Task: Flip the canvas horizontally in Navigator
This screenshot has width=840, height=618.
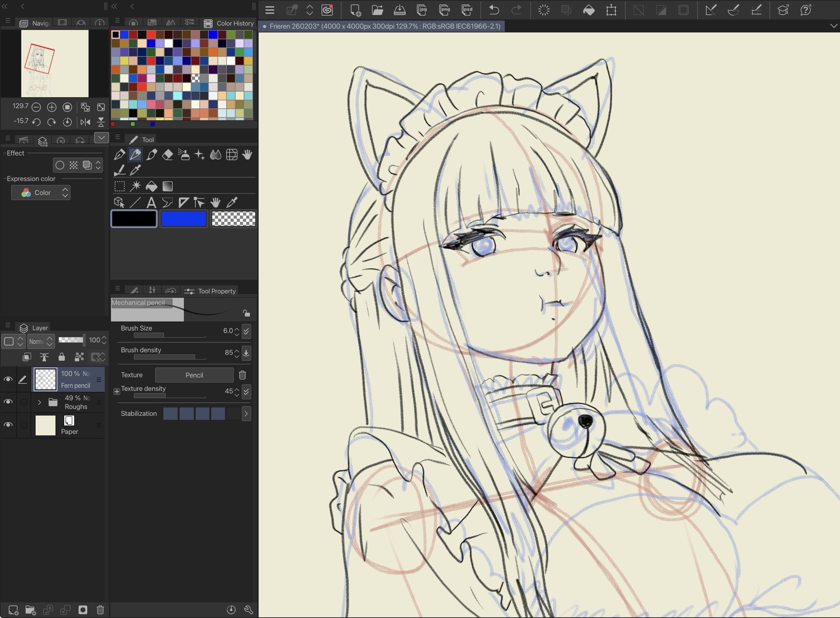Action: (85, 122)
